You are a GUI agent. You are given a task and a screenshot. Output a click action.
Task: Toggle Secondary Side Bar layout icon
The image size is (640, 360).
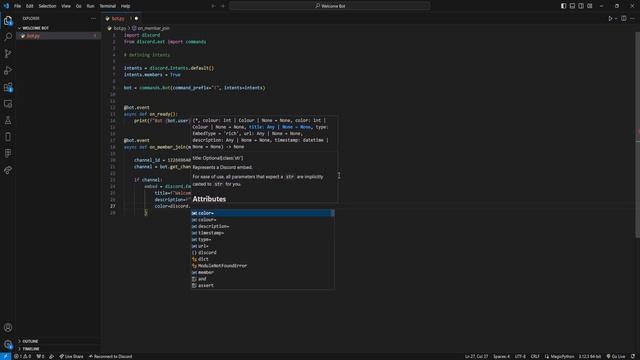[581, 6]
